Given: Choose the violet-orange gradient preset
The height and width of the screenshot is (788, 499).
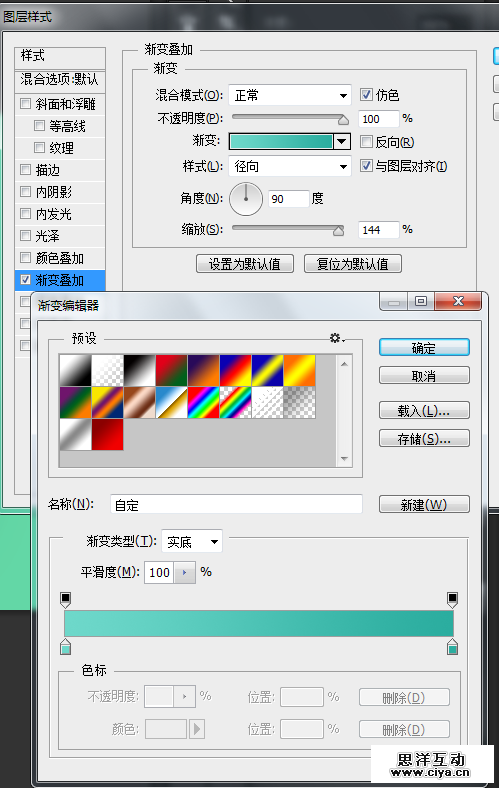Looking at the screenshot, I should (204, 370).
